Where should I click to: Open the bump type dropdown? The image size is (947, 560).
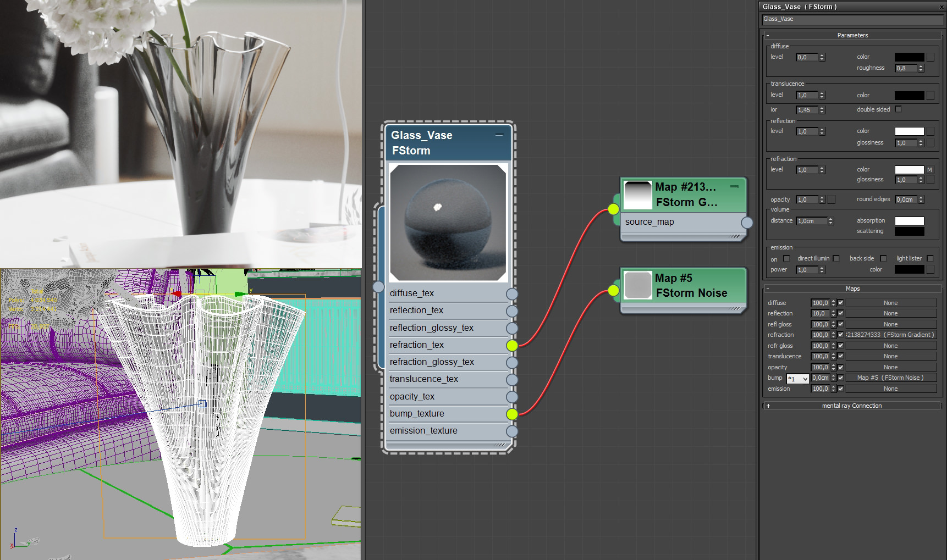pyautogui.click(x=797, y=379)
